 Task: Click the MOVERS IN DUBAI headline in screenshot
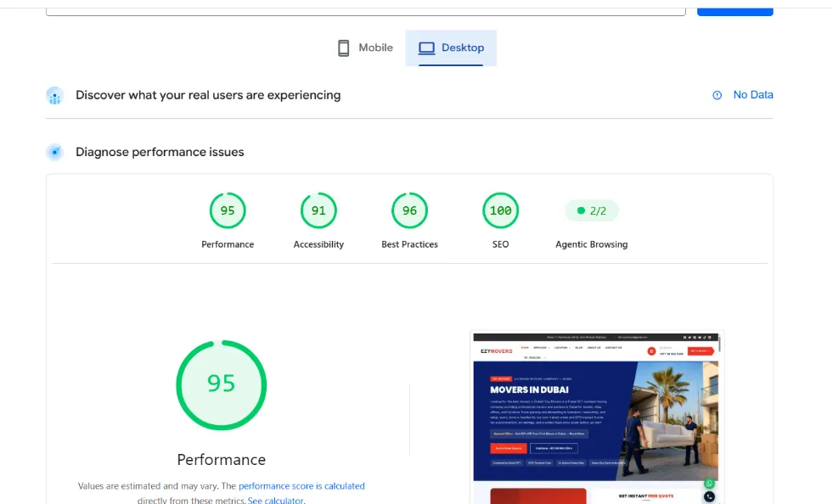tap(529, 389)
